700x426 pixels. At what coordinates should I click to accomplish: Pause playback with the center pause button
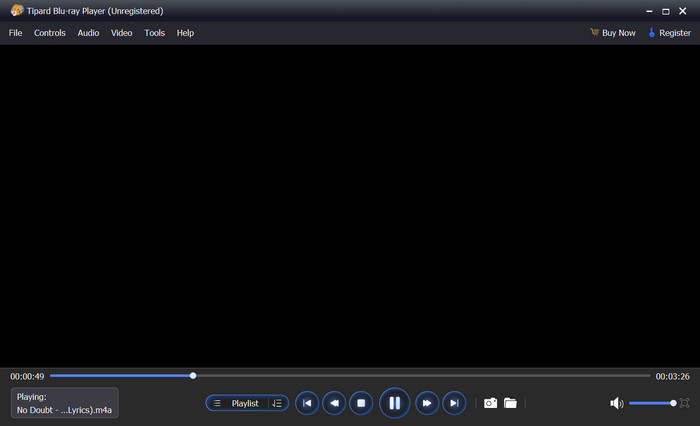tap(394, 403)
